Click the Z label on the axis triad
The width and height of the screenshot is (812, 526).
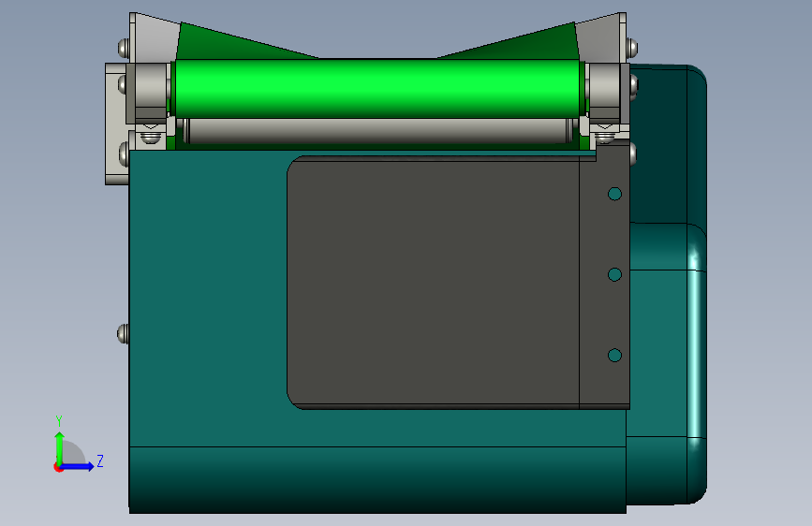pyautogui.click(x=100, y=460)
